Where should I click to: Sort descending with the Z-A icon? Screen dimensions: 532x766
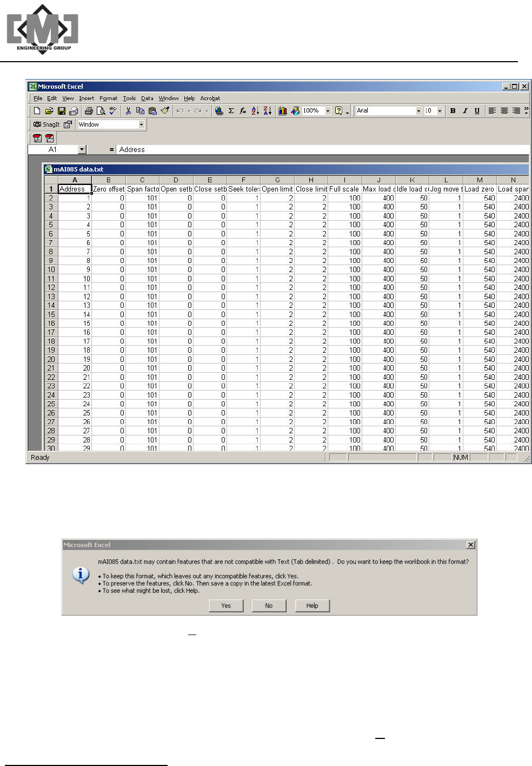267,111
